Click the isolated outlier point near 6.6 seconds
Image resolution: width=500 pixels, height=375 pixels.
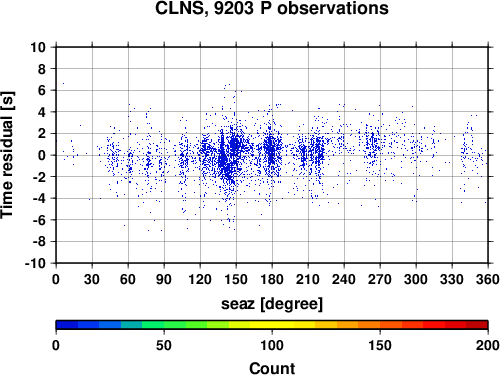(x=63, y=84)
